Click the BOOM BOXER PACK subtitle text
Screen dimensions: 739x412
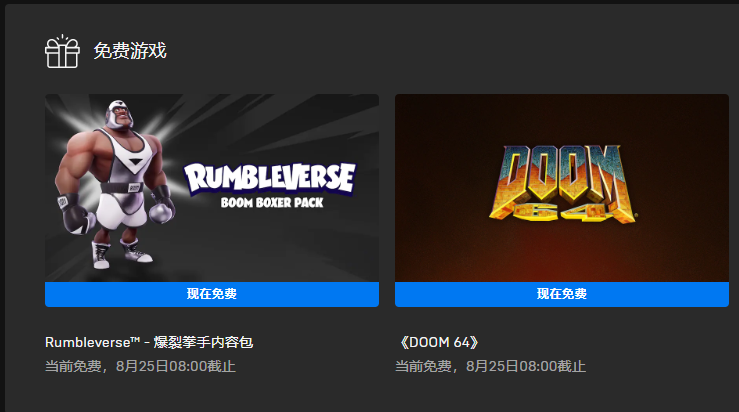coord(272,203)
